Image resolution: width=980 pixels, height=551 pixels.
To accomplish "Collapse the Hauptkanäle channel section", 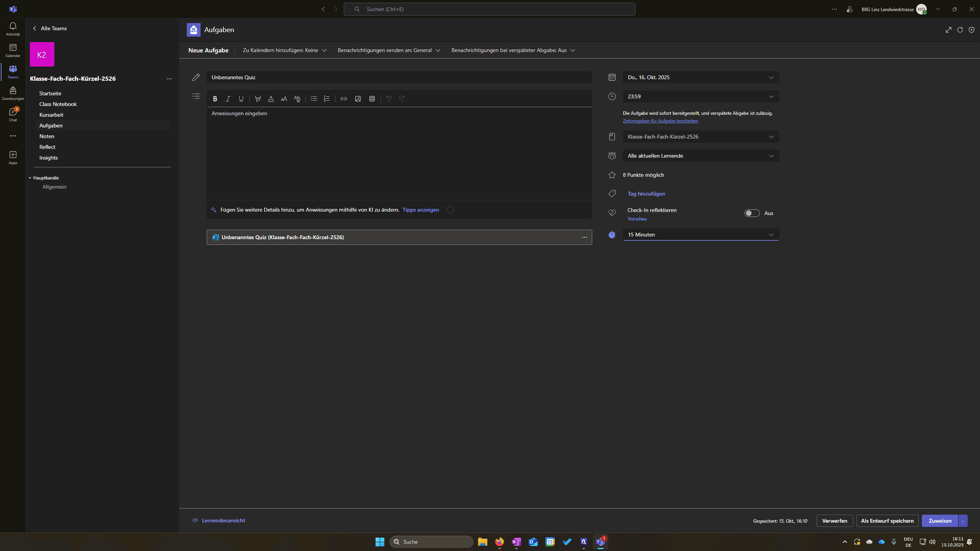I will point(30,178).
